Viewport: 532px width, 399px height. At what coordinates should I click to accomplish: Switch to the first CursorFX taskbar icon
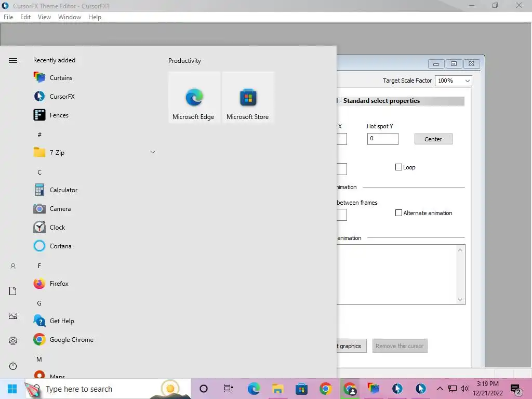click(397, 389)
